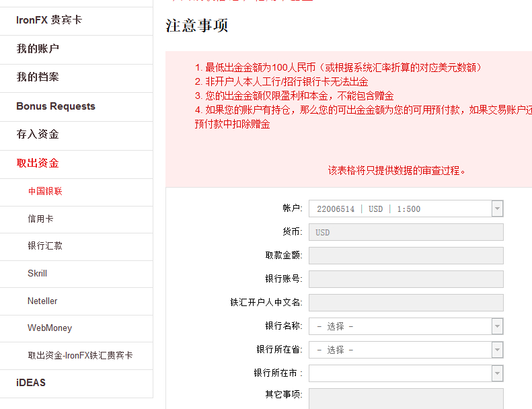The width and height of the screenshot is (532, 409).
Task: Click notice line 1 about 最低出金金额为100人民币
Action: coord(338,67)
